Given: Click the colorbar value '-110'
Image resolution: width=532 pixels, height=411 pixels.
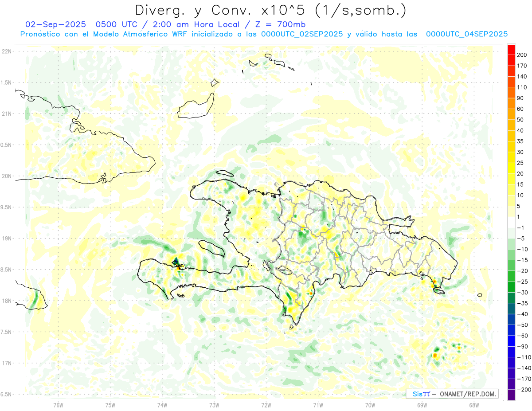Looking at the screenshot, I should (524, 357).
